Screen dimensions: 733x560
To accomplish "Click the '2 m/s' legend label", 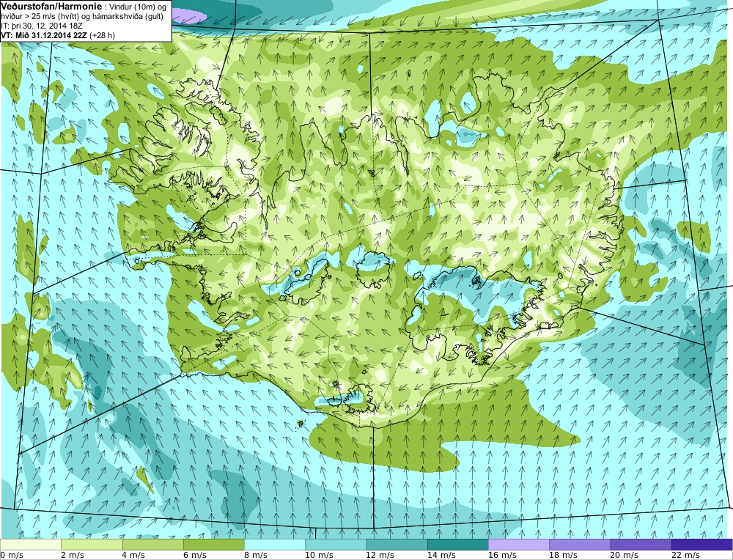I will [x=73, y=555].
